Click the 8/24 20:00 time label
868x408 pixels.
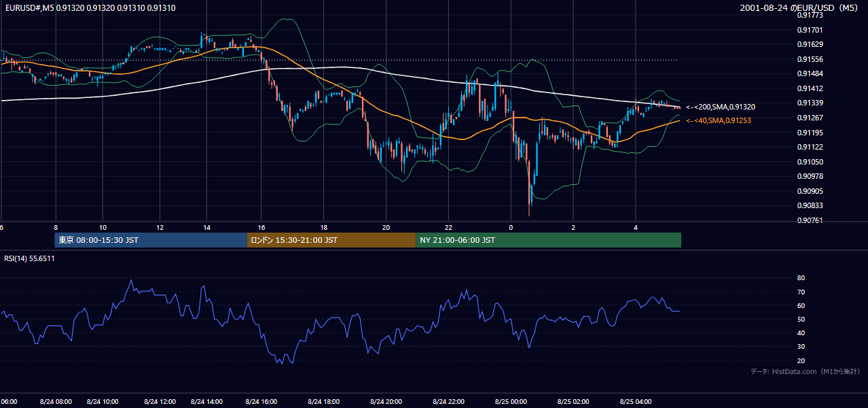pos(386,402)
